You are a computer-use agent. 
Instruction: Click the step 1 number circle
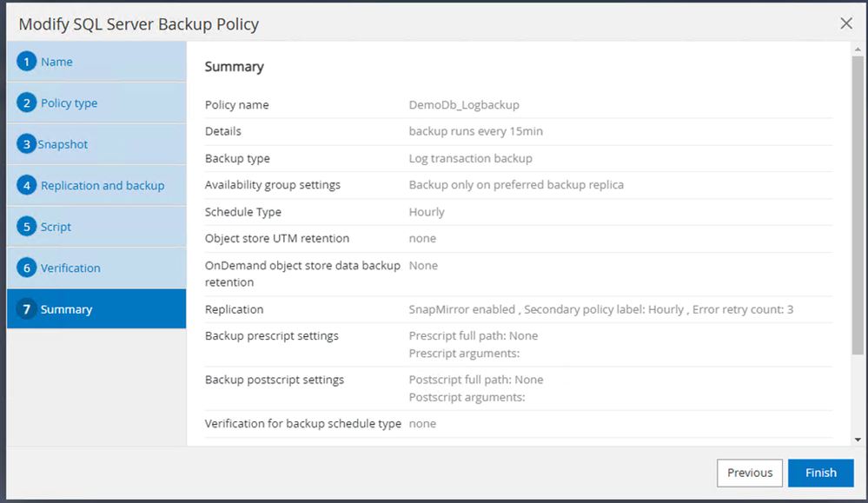click(27, 62)
